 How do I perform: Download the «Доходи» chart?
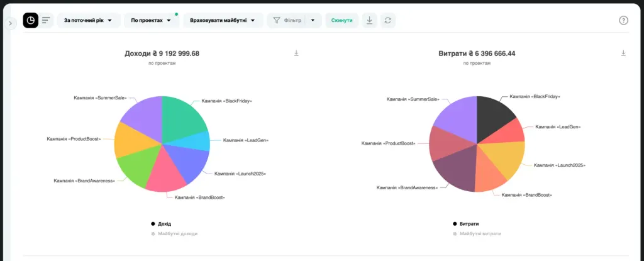tap(296, 53)
